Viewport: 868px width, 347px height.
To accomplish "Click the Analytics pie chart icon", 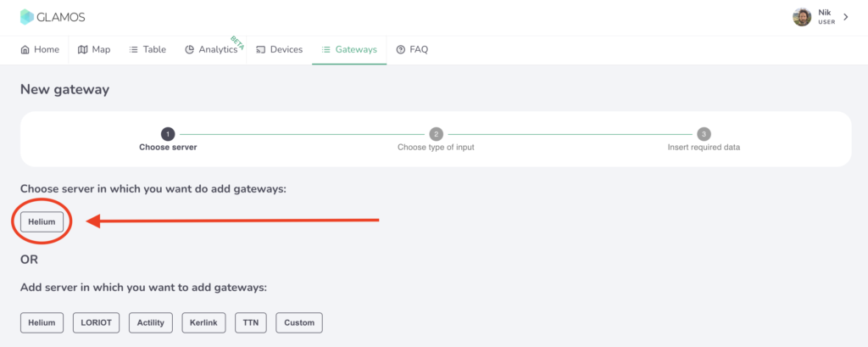I will [x=189, y=49].
